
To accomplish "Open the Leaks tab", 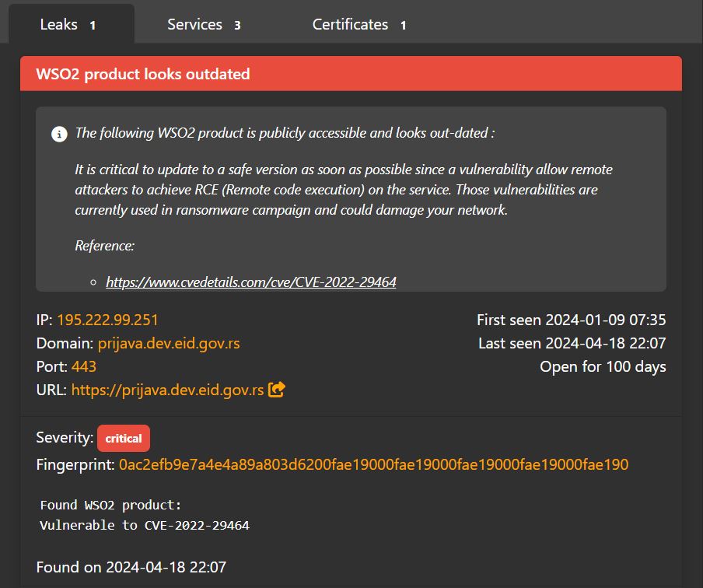I will pyautogui.click(x=72, y=24).
